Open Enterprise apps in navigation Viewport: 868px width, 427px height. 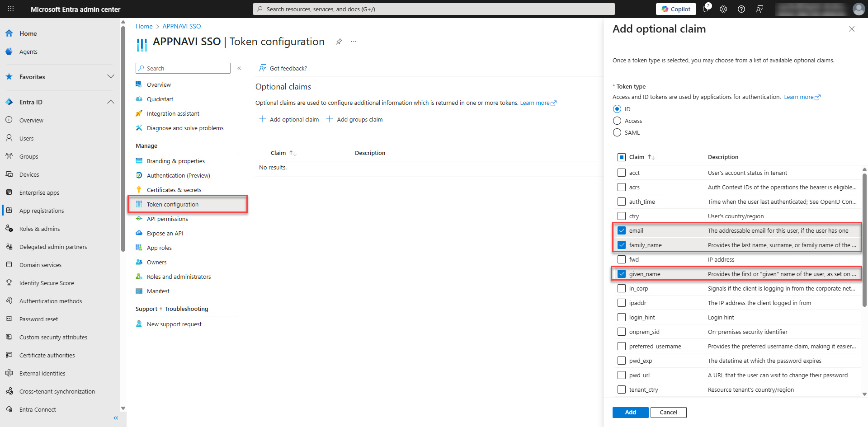point(39,192)
